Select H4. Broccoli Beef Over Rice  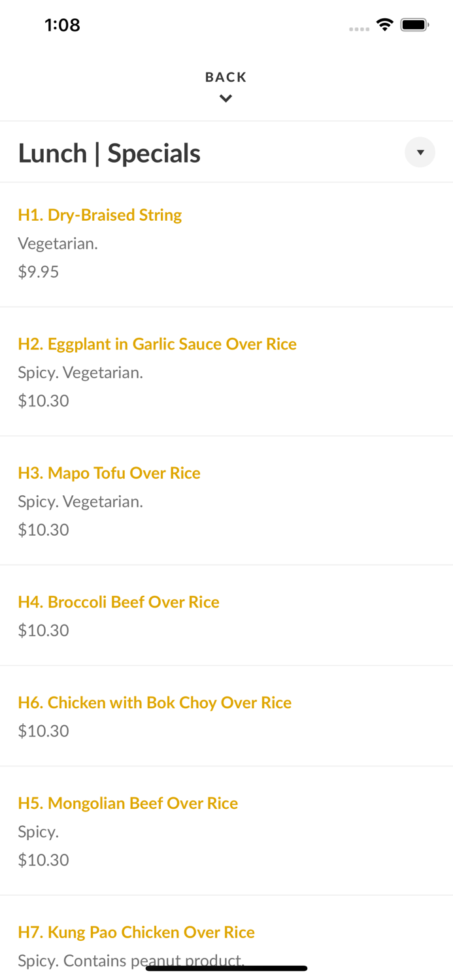118,602
